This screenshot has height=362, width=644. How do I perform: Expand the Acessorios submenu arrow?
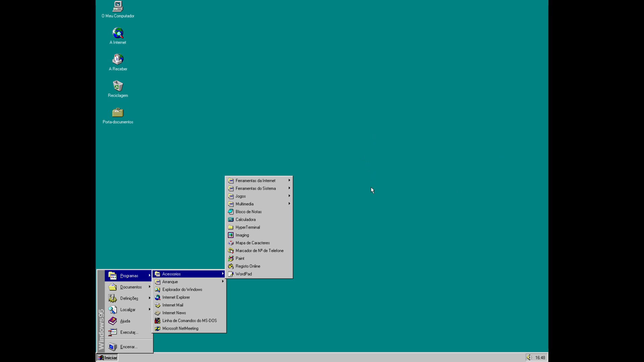click(x=223, y=274)
